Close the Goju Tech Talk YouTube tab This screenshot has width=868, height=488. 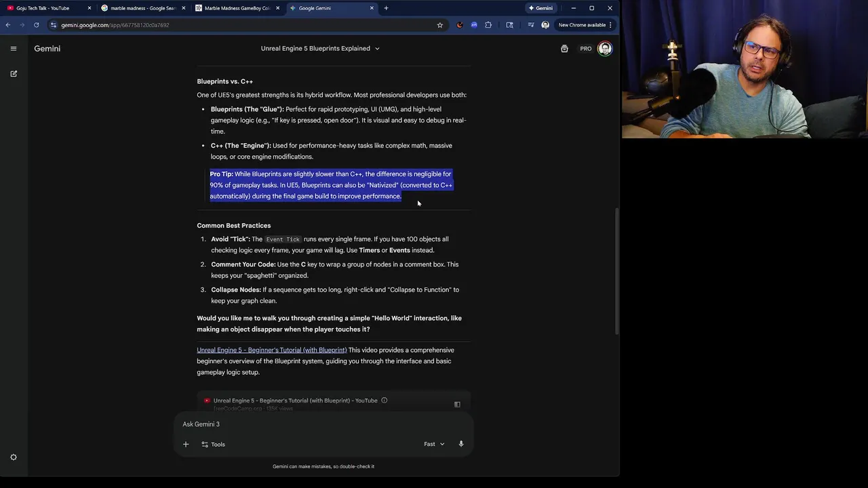tap(90, 8)
